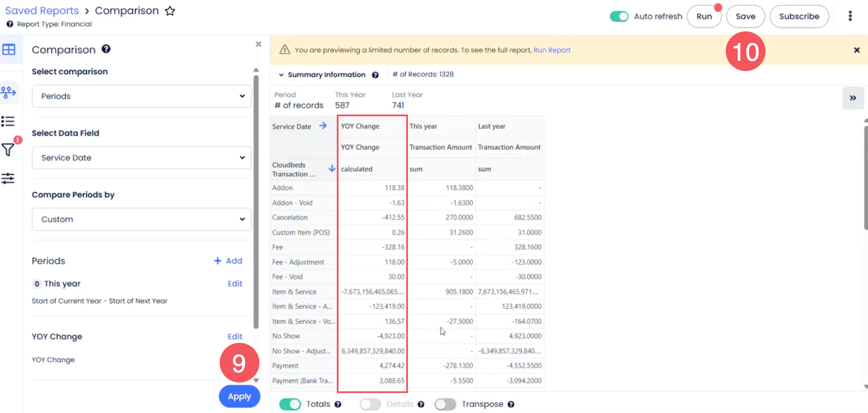Go to Saved Reports breadcrumb

point(42,11)
